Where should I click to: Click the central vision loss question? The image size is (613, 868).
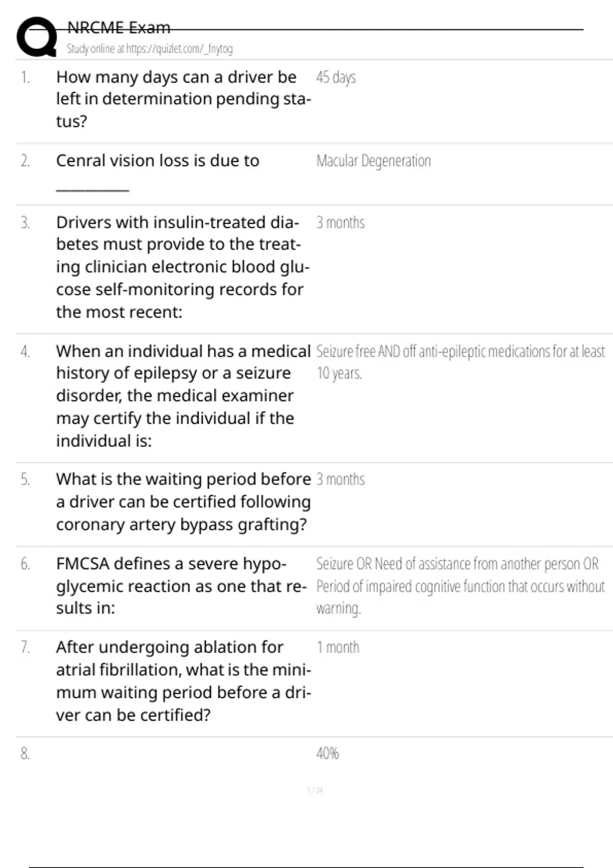[157, 161]
